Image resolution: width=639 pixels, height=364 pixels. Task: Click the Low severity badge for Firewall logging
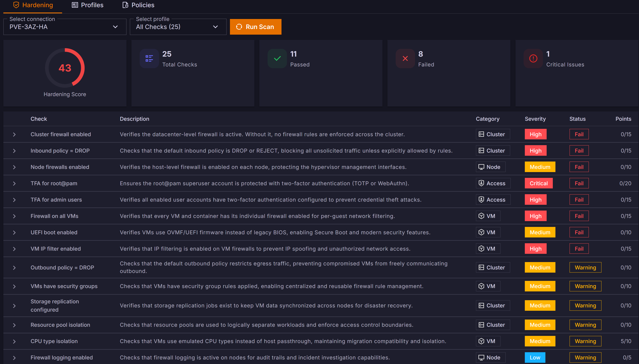tap(535, 357)
